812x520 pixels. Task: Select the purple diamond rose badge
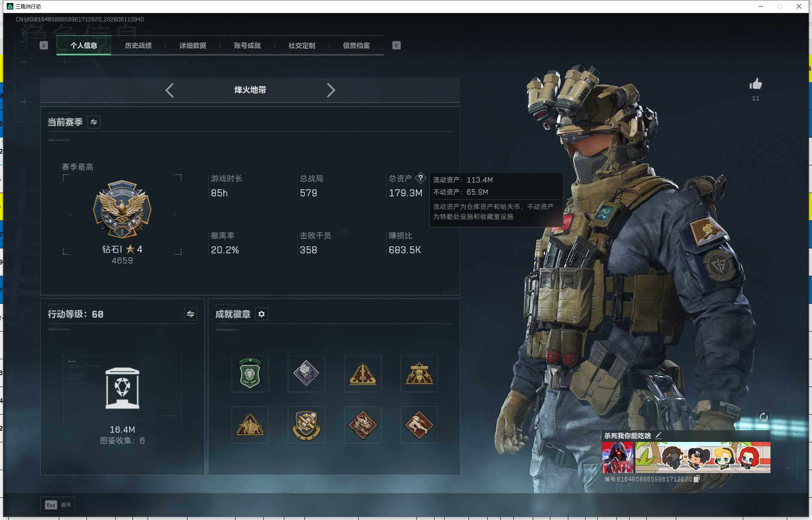tap(306, 374)
